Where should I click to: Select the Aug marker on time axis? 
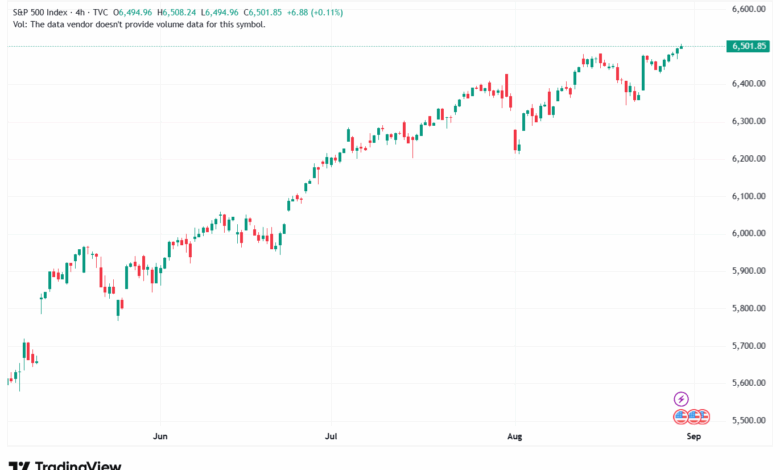(x=515, y=437)
